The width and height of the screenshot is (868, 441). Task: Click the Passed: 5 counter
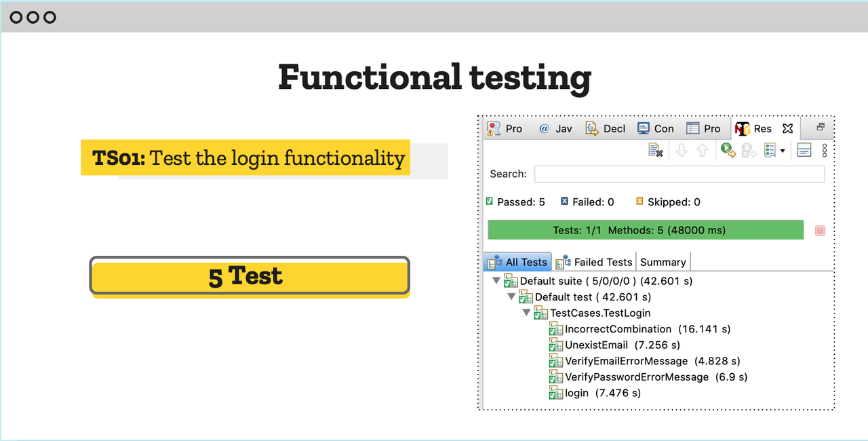515,202
